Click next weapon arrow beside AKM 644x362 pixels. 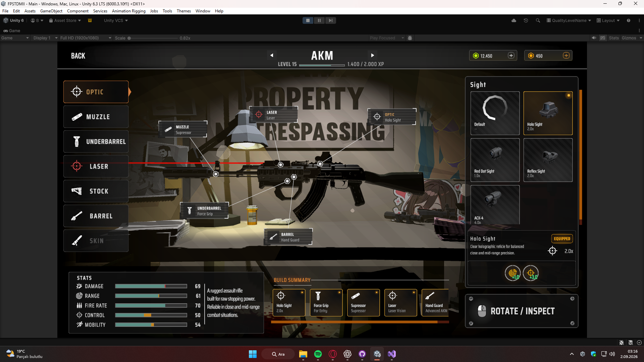pos(372,55)
